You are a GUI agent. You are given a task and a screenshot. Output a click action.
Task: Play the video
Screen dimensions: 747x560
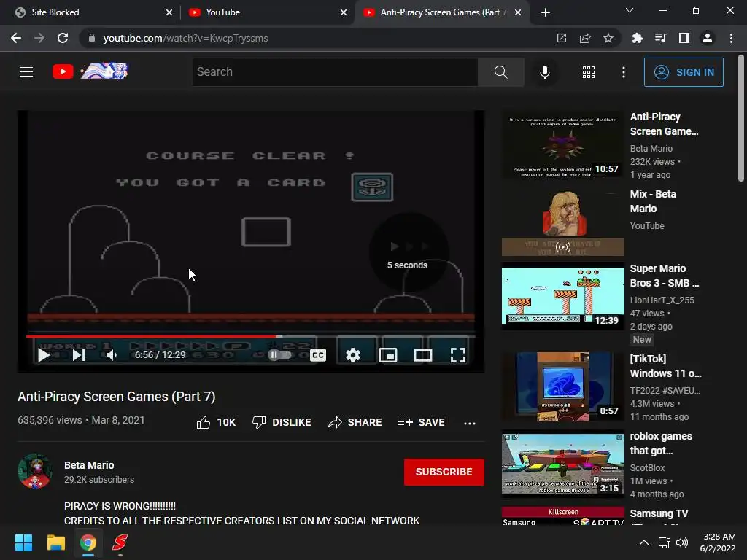(43, 355)
